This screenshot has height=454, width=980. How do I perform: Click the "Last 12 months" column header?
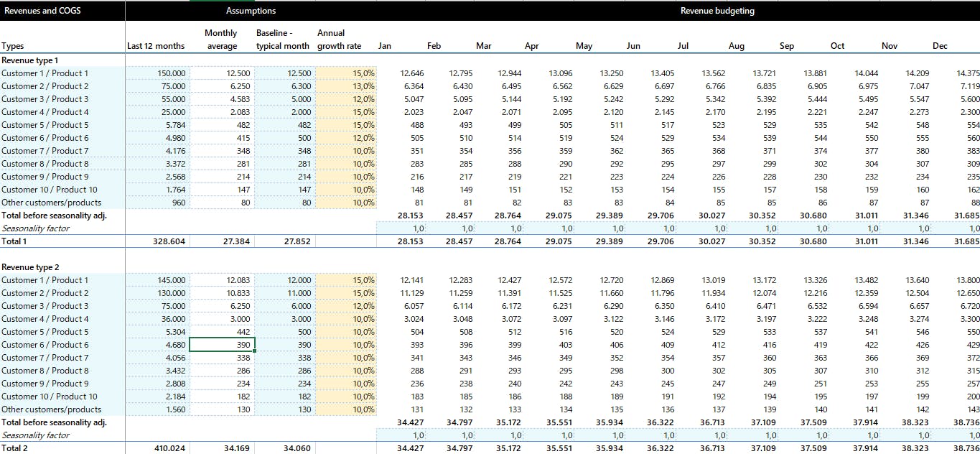(156, 46)
